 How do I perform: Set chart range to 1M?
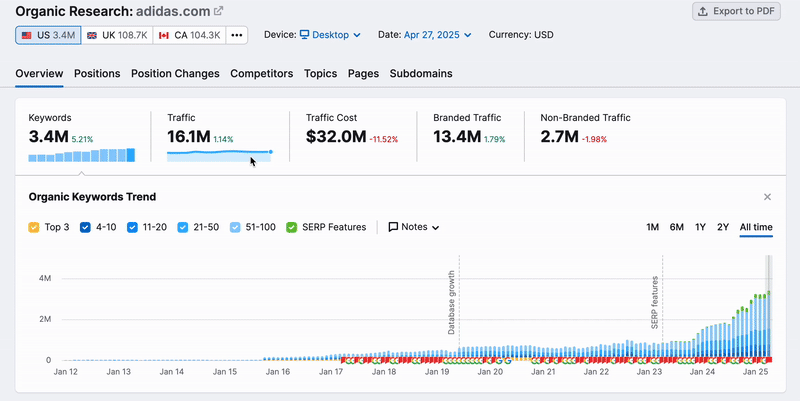652,227
